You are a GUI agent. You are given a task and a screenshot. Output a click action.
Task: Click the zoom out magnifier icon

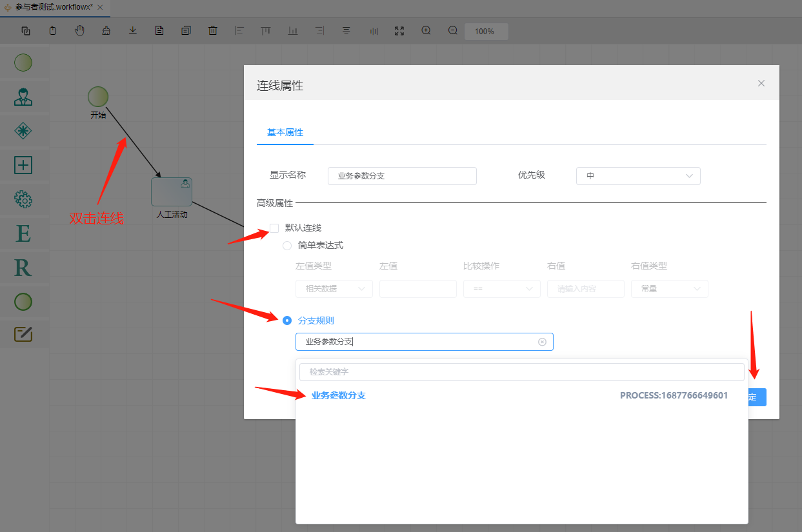453,31
